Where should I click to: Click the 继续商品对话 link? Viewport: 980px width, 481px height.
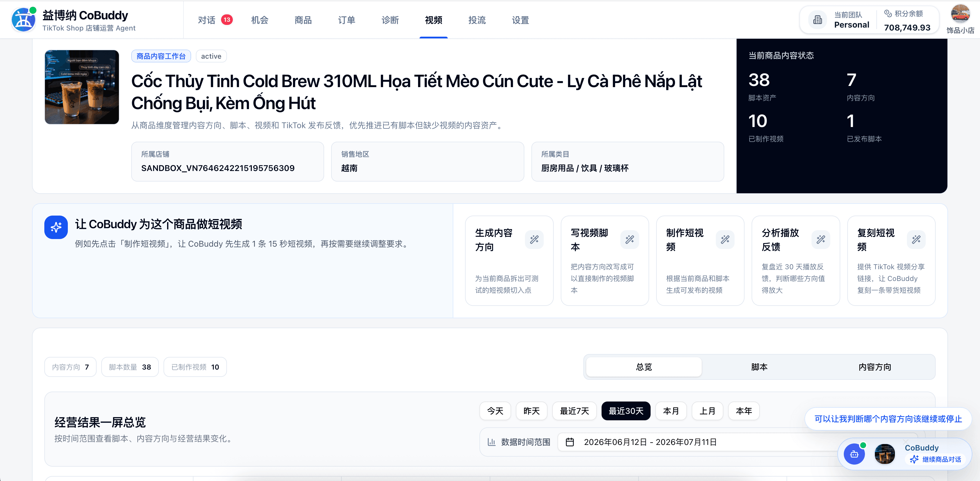[x=935, y=459]
